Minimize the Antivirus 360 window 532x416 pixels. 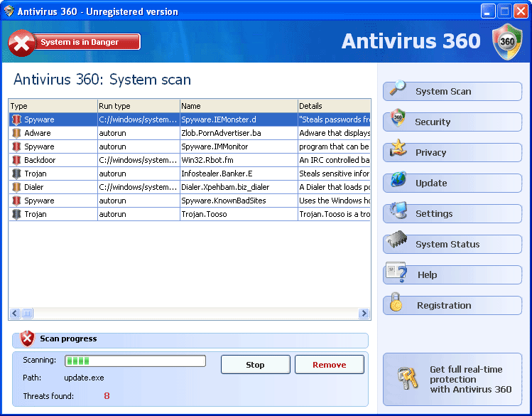488,11
